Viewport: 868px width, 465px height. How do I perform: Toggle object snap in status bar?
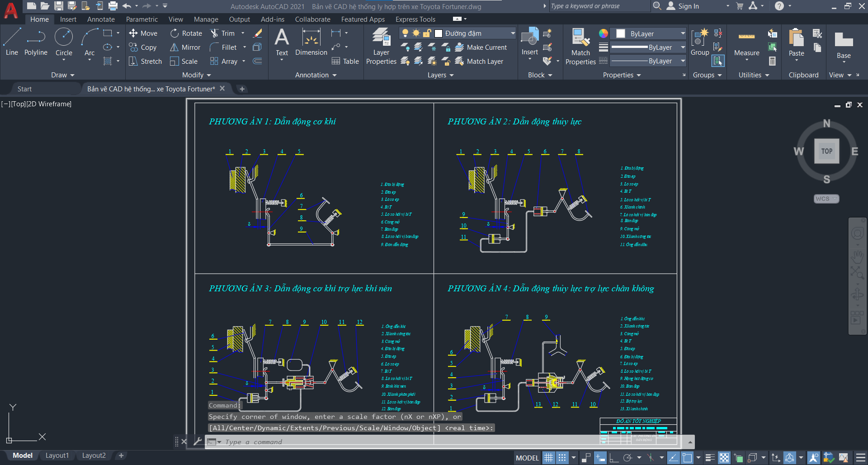687,458
